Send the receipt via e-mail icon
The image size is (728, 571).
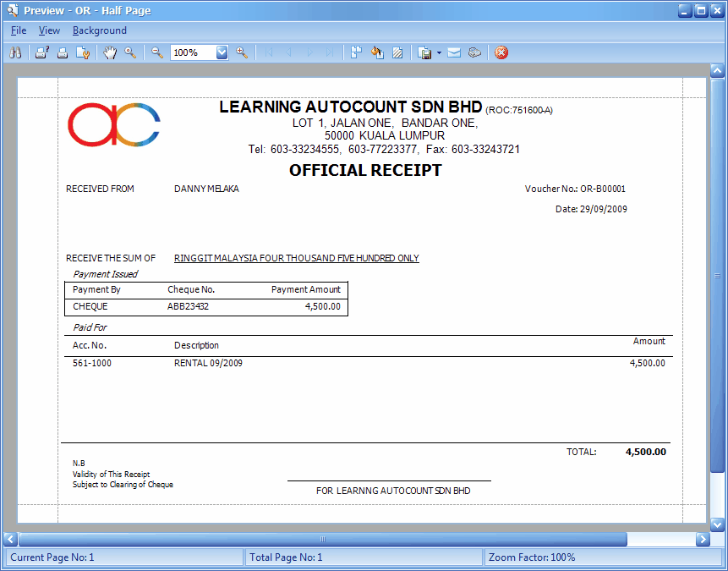click(x=454, y=52)
